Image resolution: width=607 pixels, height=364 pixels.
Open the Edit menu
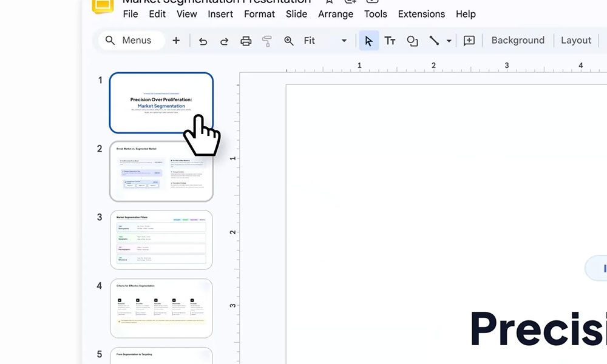(157, 14)
